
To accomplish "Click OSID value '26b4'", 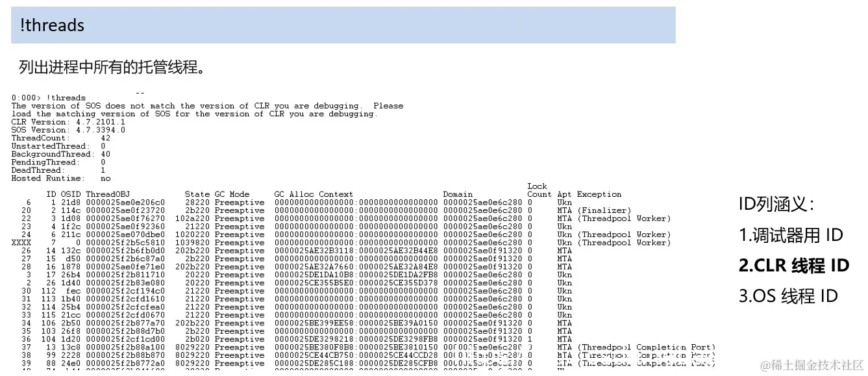I will coord(71,275).
